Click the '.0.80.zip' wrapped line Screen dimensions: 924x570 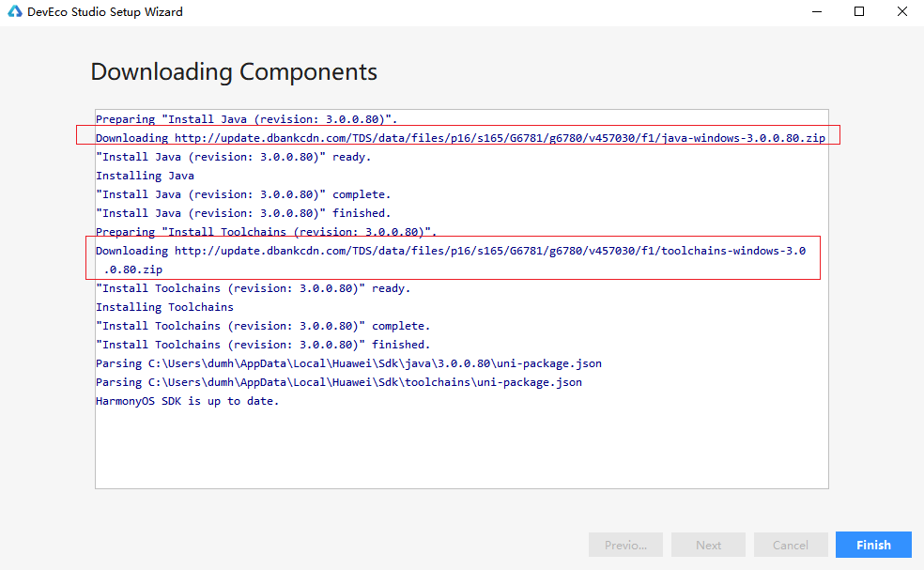coord(132,270)
